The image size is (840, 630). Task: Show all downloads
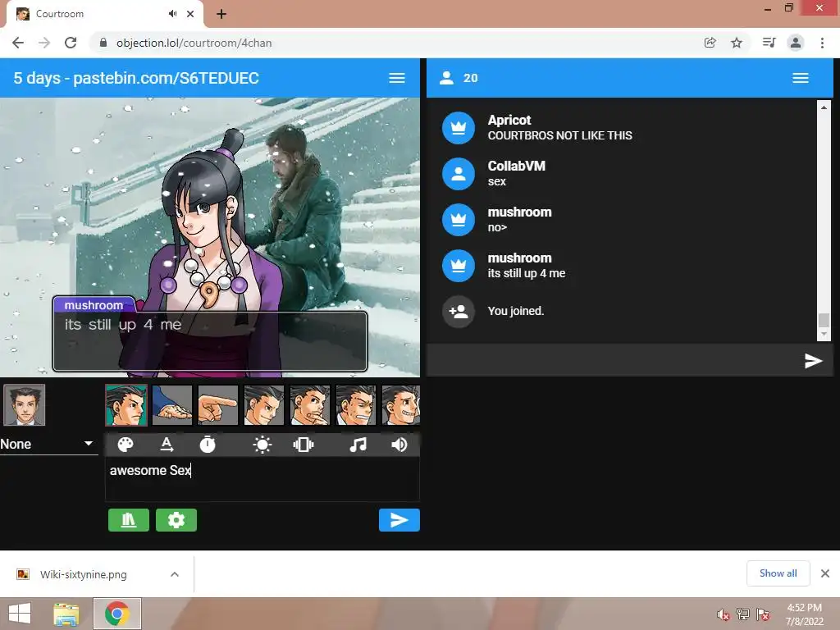point(778,573)
